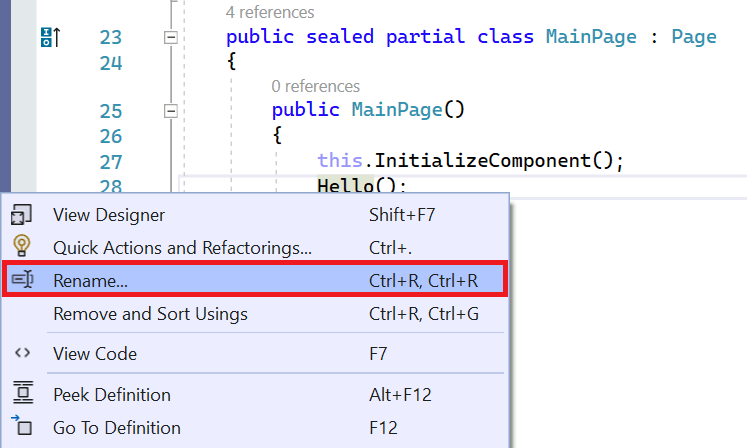Viewport: 747px width, 448px height.
Task: Open Quick Actions and Refactorings
Action: point(255,248)
